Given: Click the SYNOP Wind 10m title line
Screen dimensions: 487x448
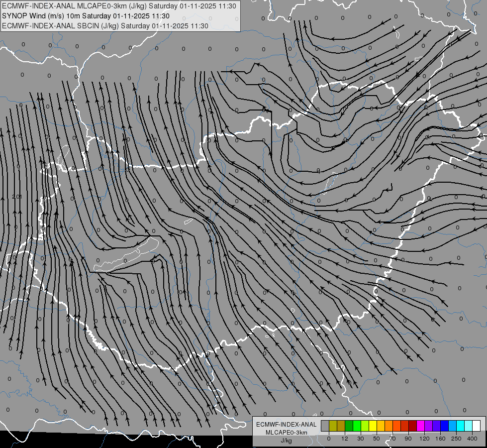Looking at the screenshot, I should (x=86, y=16).
